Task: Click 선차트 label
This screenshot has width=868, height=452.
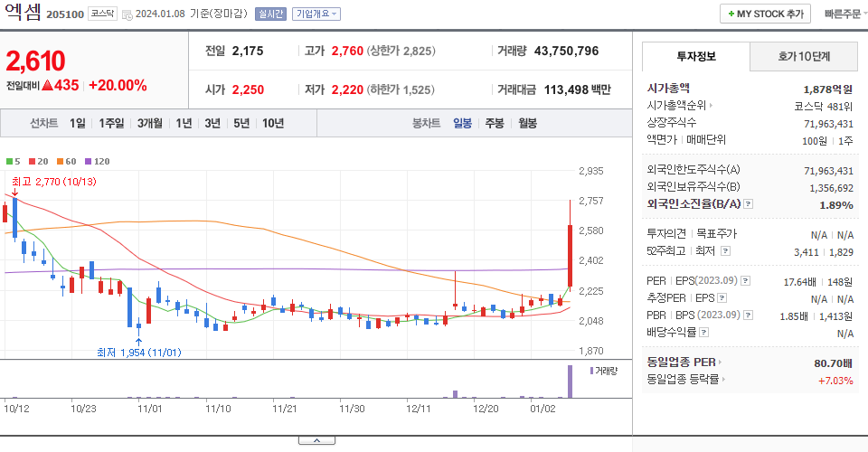Action: [43, 123]
